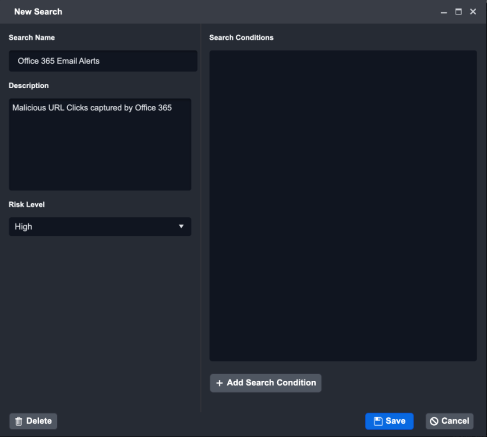Save the Office 365 Email Alerts search
The height and width of the screenshot is (437, 487).
point(389,421)
